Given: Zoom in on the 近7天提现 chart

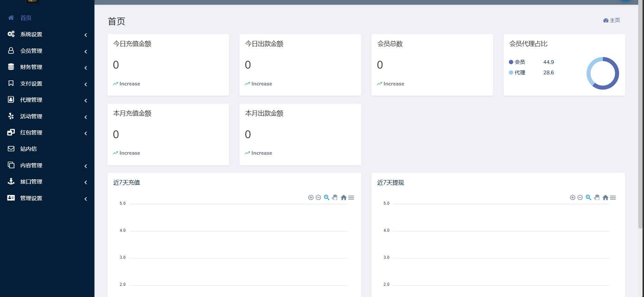Looking at the screenshot, I should 572,198.
